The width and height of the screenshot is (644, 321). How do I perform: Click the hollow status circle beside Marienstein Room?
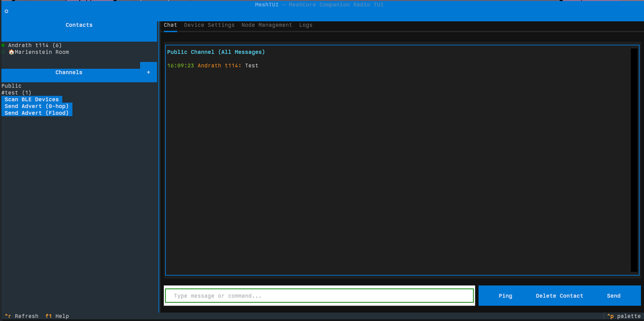(x=3, y=52)
